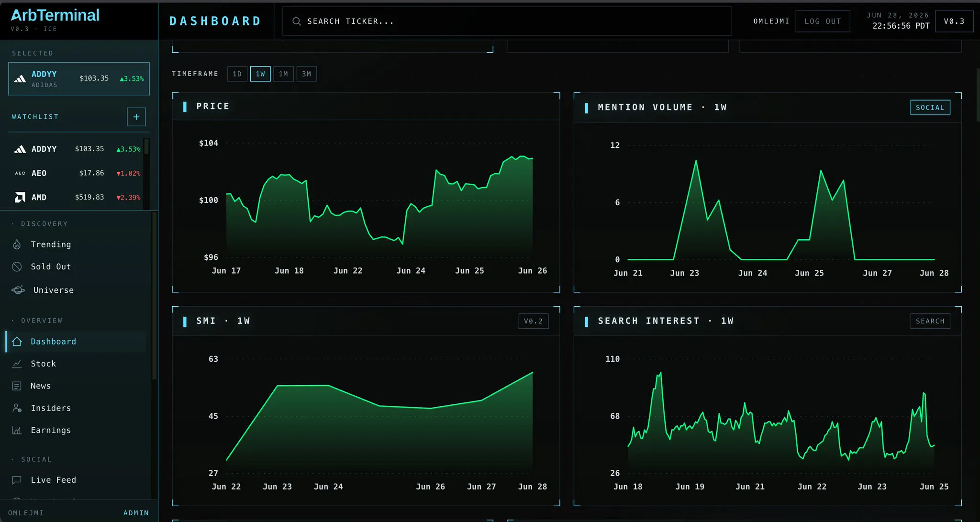Click the ADMIN label in sidebar footer
The height and width of the screenshot is (522, 980).
pos(136,513)
